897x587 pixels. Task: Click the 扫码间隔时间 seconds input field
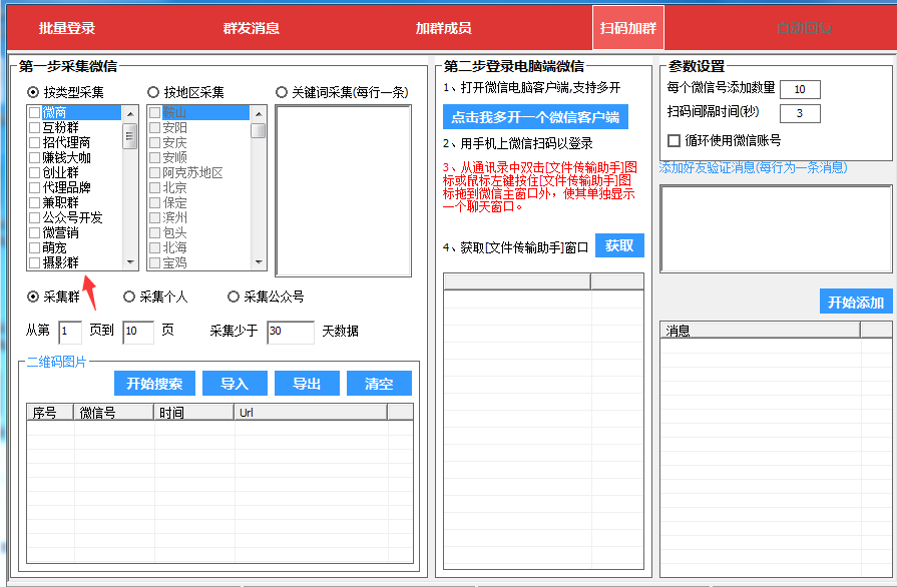(801, 113)
